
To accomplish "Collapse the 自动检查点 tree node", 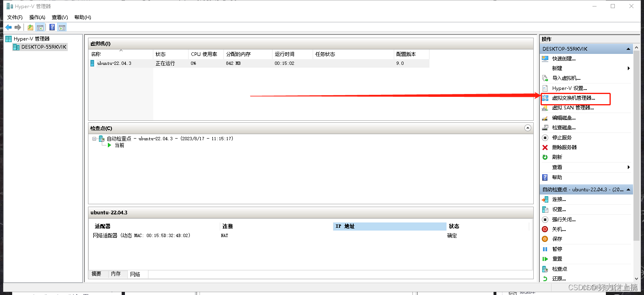I will click(x=94, y=139).
